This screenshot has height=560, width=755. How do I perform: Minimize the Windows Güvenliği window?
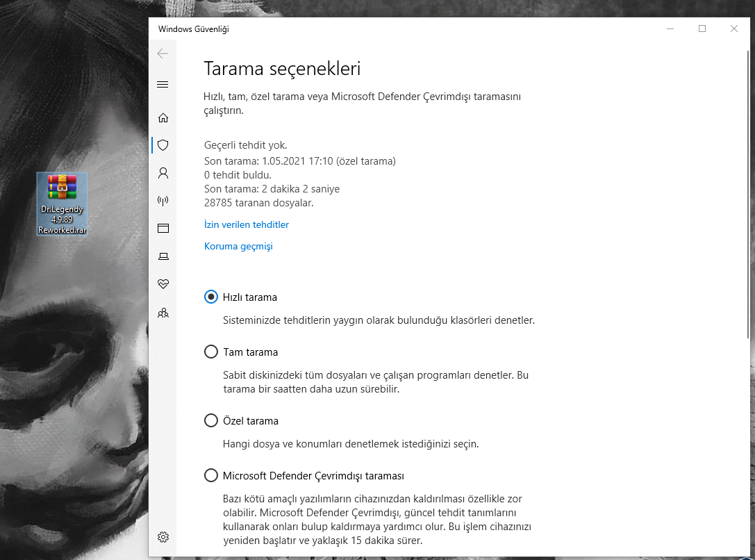point(670,29)
